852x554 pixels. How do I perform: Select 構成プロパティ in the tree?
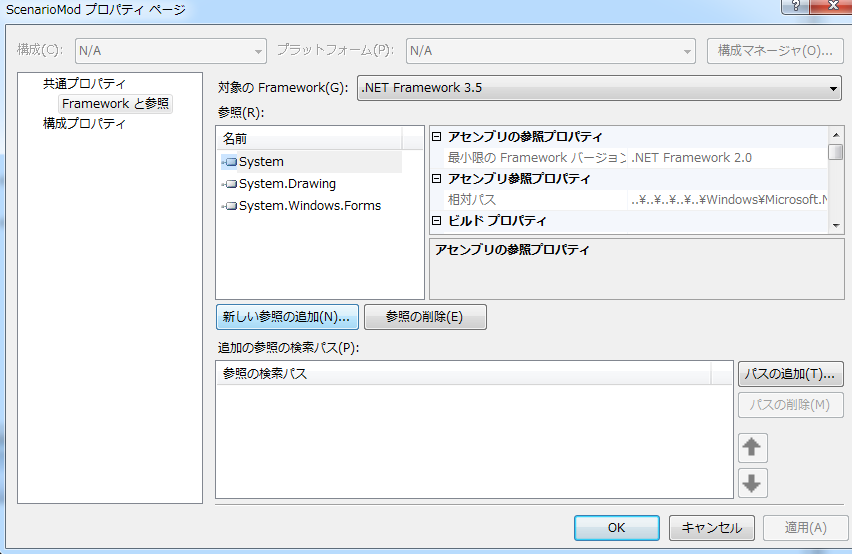(x=84, y=124)
